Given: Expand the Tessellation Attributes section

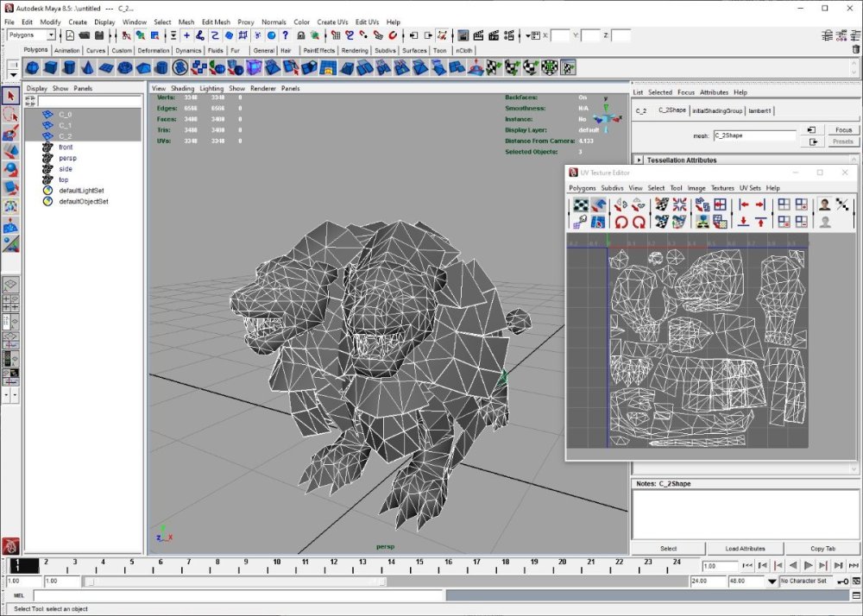Looking at the screenshot, I should (639, 160).
